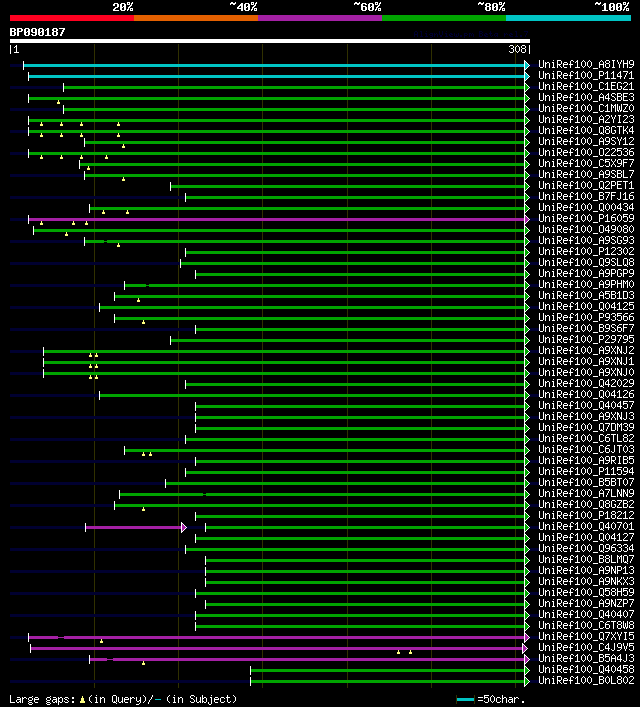The width and height of the screenshot is (640, 707).
Task: Click the cyan =50char. scale bar
Action: pos(465,700)
